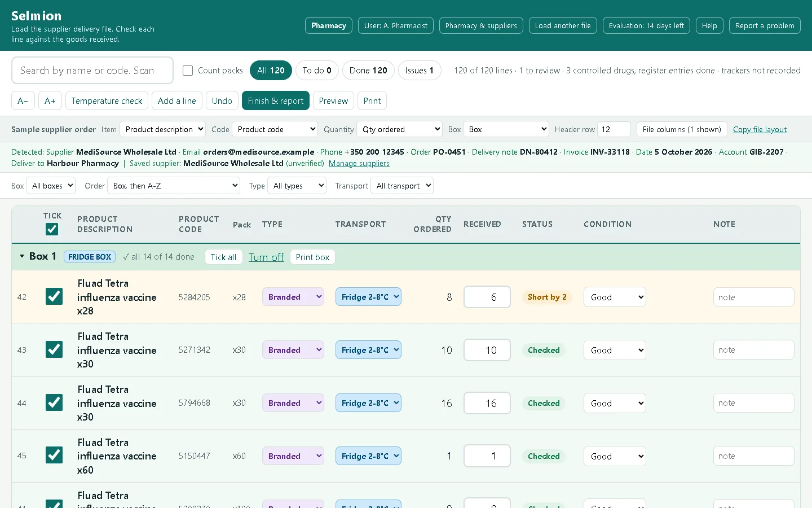Click the Undo toolbar button
Viewport: 812px width, 508px height.
222,100
